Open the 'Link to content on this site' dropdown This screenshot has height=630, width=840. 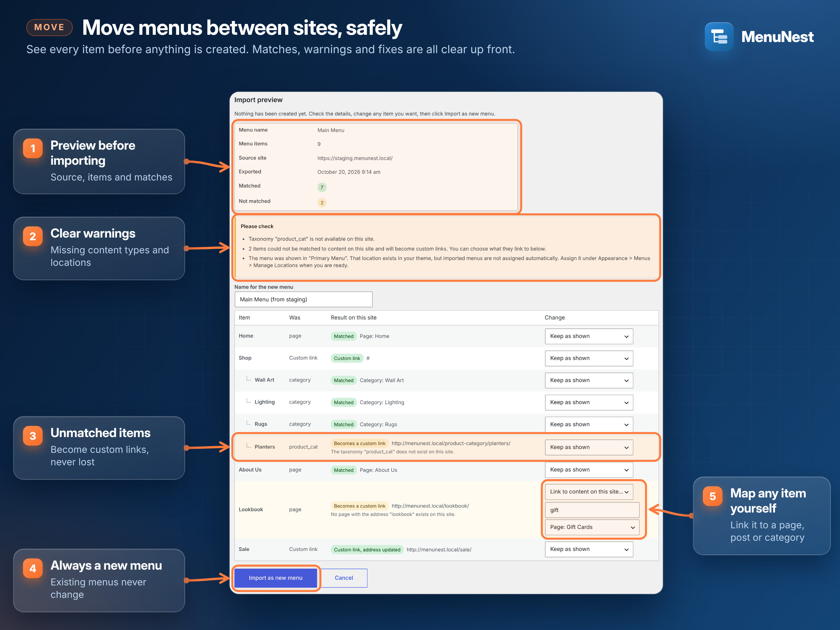click(589, 492)
